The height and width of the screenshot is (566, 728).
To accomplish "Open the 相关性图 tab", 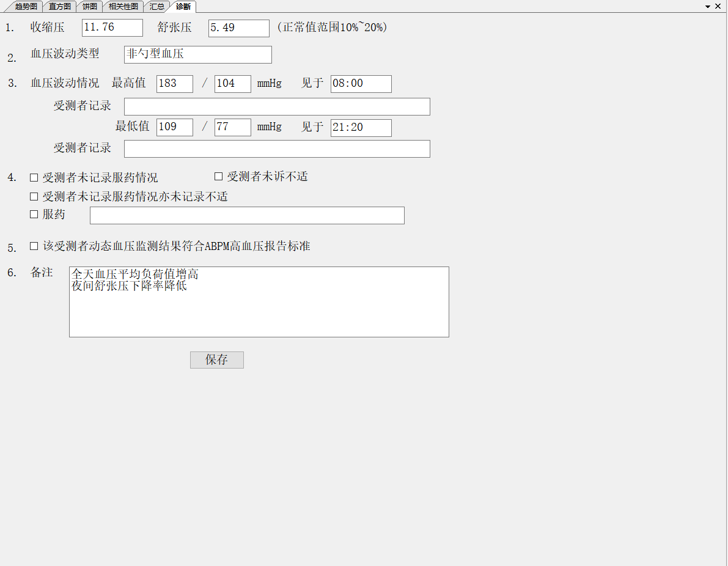I will click(123, 7).
